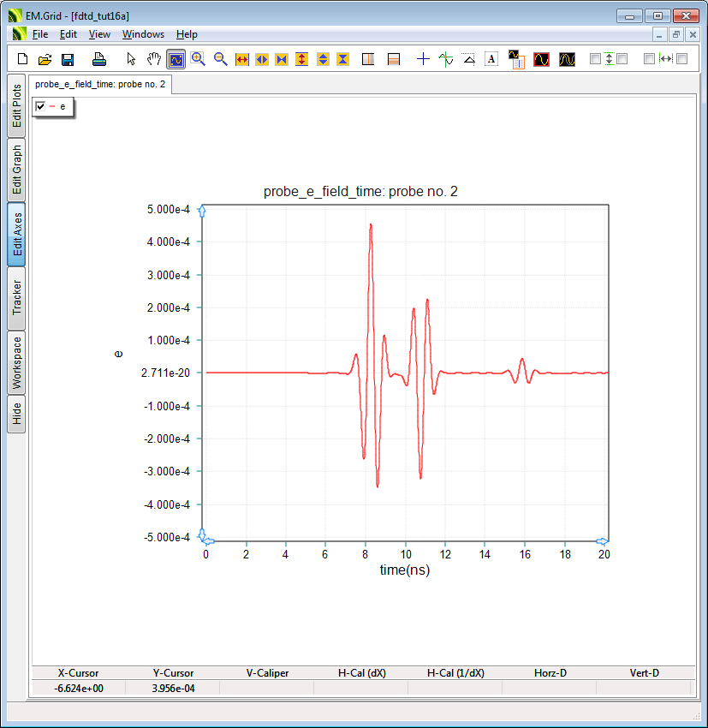Toggle right checkbox beside horizontal caliper icon

(682, 59)
